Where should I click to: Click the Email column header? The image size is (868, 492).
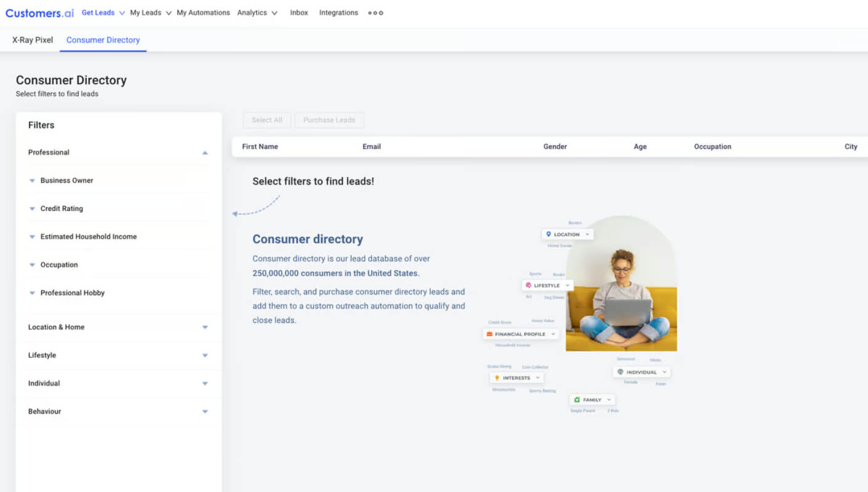[x=372, y=147]
